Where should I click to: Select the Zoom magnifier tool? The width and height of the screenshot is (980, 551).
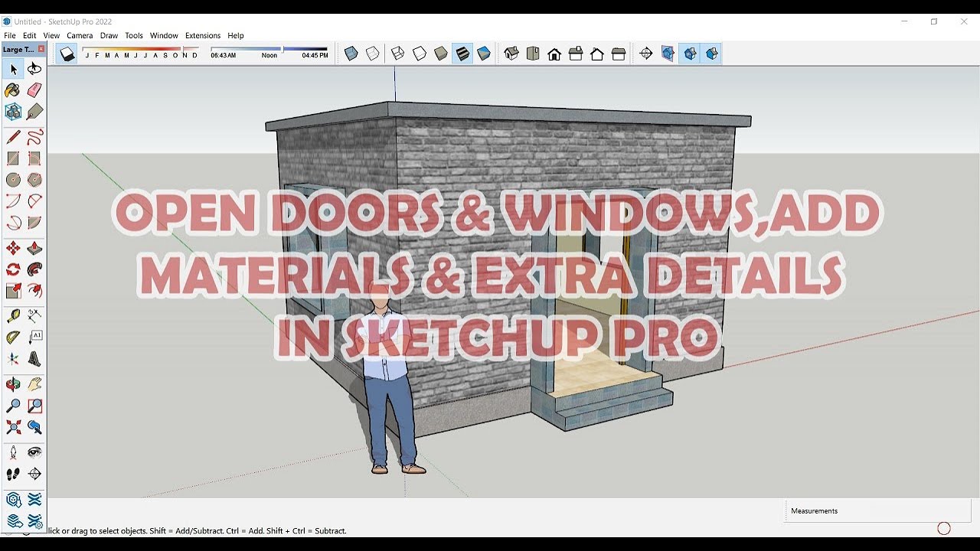point(13,406)
